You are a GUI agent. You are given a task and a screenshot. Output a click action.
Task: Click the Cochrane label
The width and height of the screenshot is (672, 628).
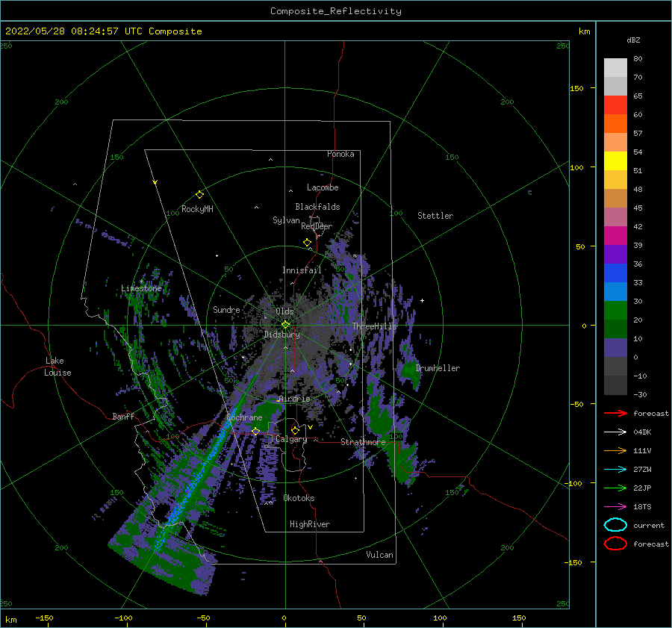pyautogui.click(x=244, y=417)
